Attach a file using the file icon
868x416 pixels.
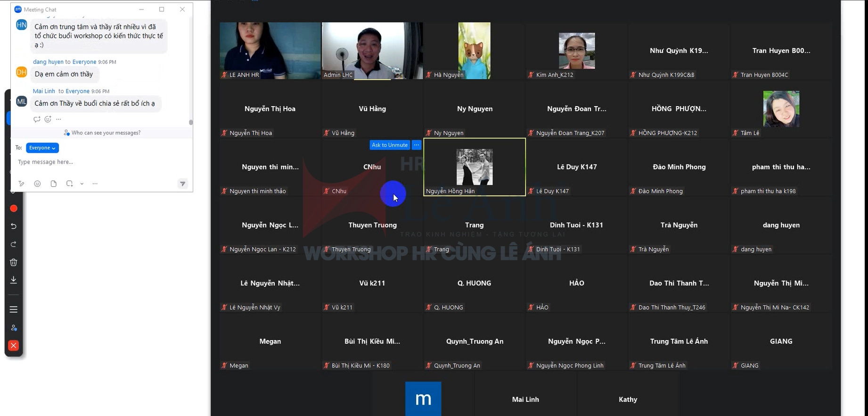[53, 183]
